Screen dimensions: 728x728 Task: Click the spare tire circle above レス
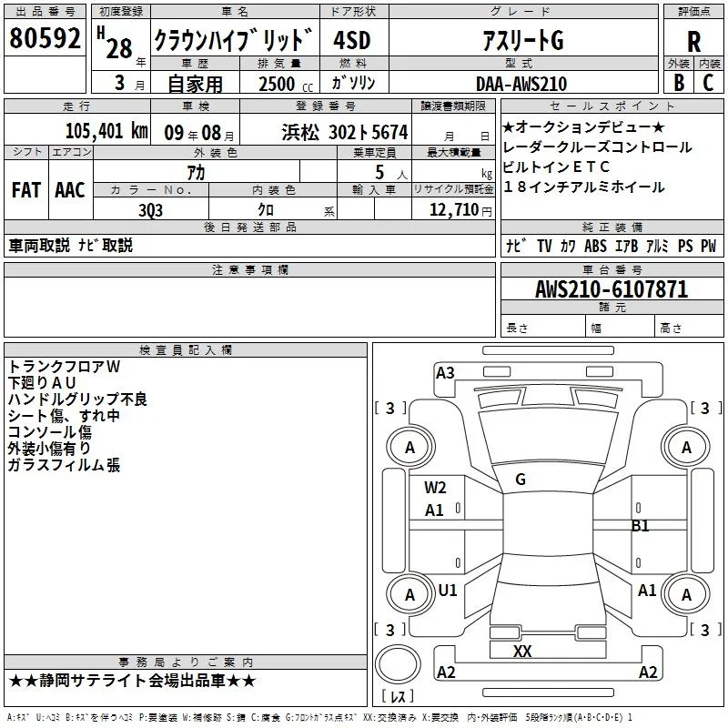(x=398, y=663)
